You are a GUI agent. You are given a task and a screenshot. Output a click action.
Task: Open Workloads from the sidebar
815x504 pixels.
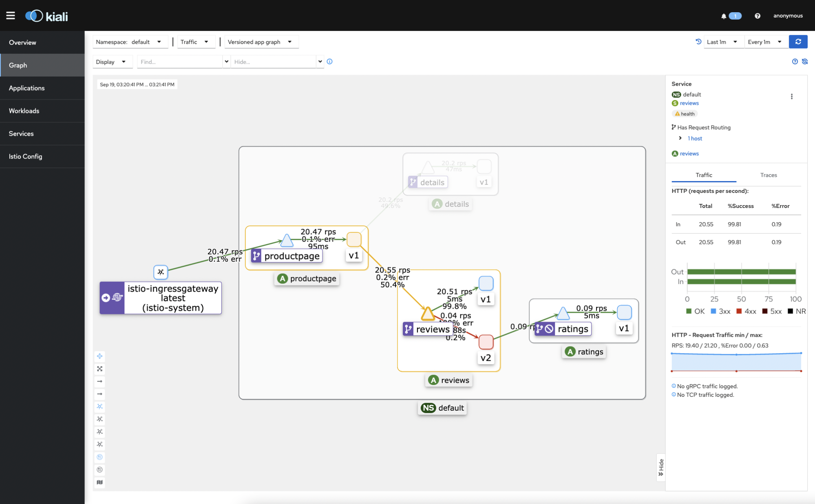24,111
